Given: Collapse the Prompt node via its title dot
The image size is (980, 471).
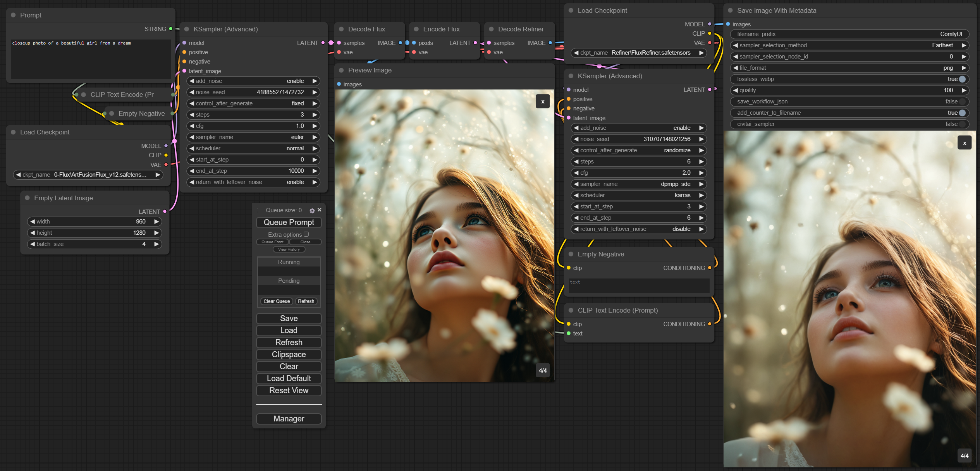Looking at the screenshot, I should [x=14, y=15].
